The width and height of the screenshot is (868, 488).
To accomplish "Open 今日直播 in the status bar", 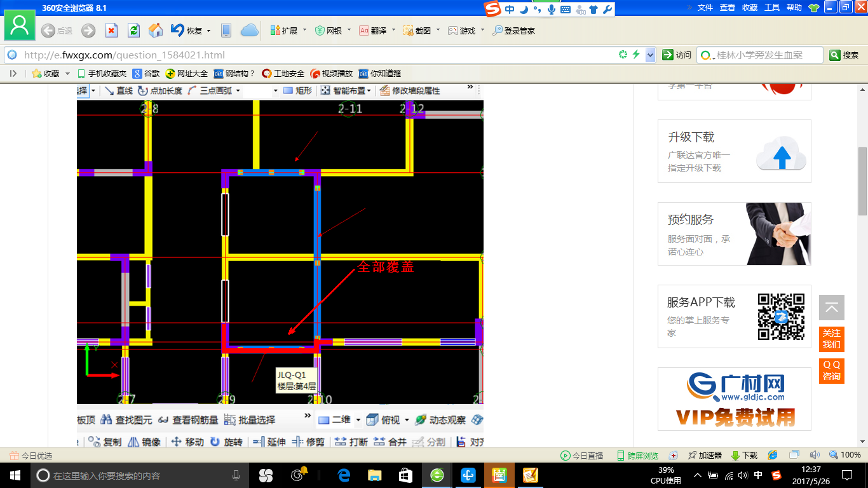I will [581, 456].
